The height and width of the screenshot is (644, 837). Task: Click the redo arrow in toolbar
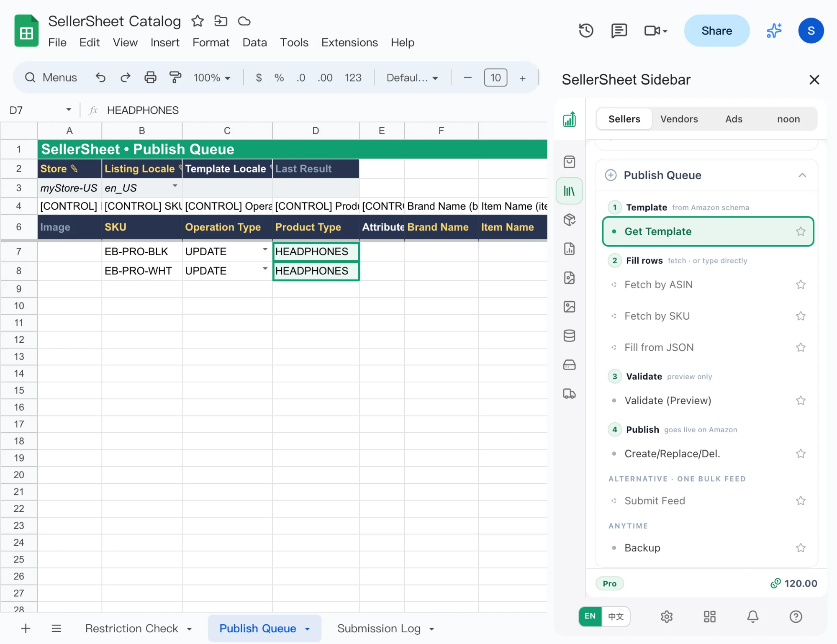(126, 77)
